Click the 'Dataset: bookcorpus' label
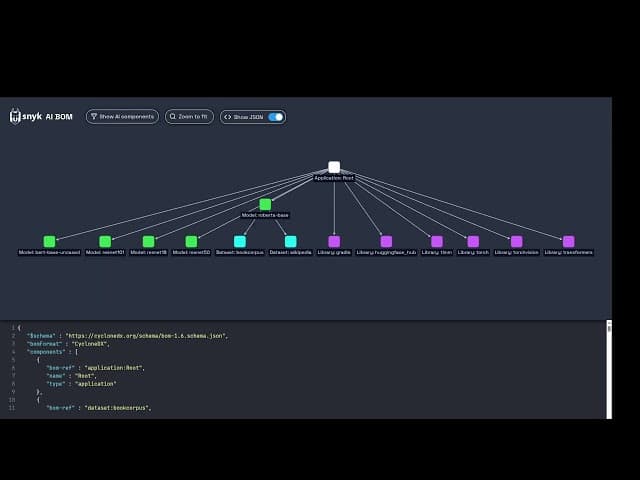The image size is (640, 480). pyautogui.click(x=240, y=252)
